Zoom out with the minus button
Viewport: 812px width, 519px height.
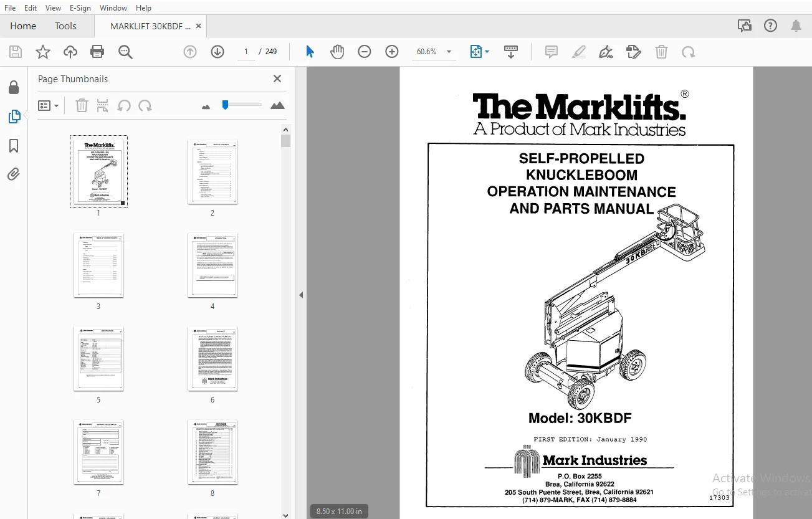point(365,52)
